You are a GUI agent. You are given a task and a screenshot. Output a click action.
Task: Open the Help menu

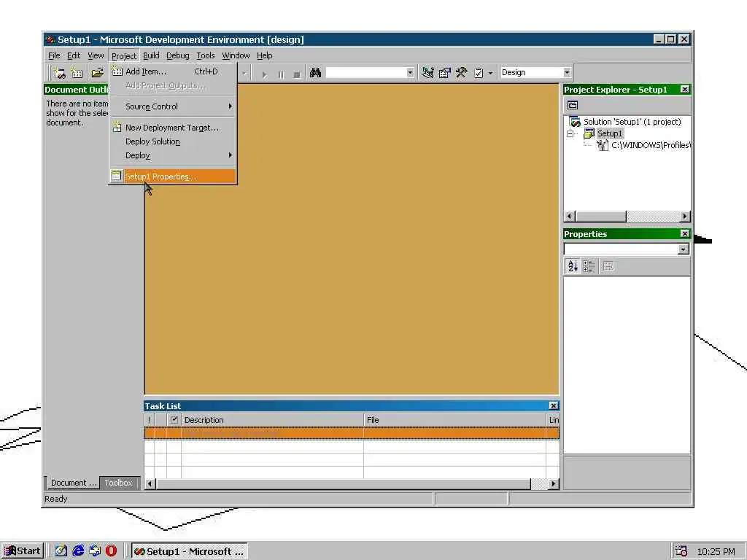(x=264, y=55)
